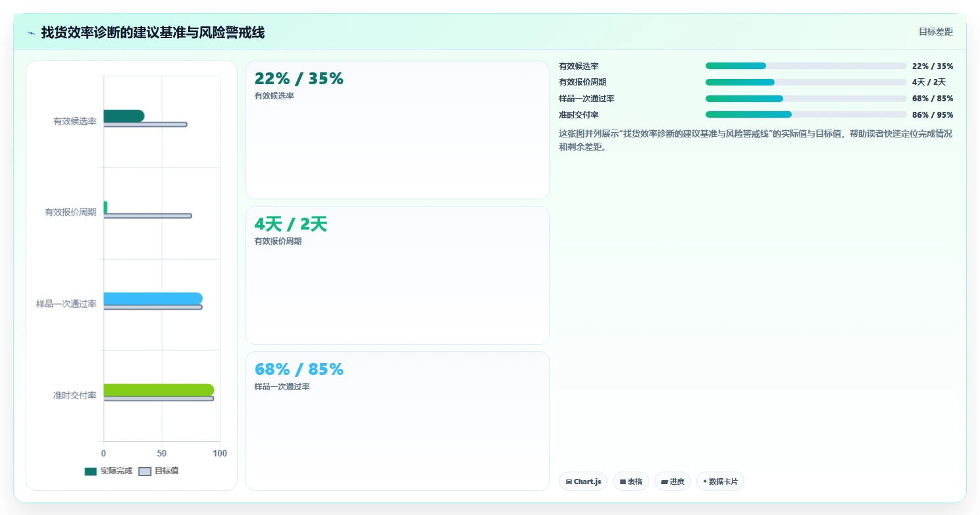
Task: Click the 目标差距 label in the header
Action: point(936,32)
